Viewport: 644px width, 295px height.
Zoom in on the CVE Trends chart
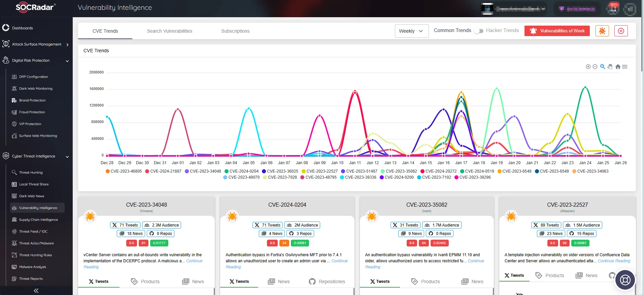coord(588,67)
